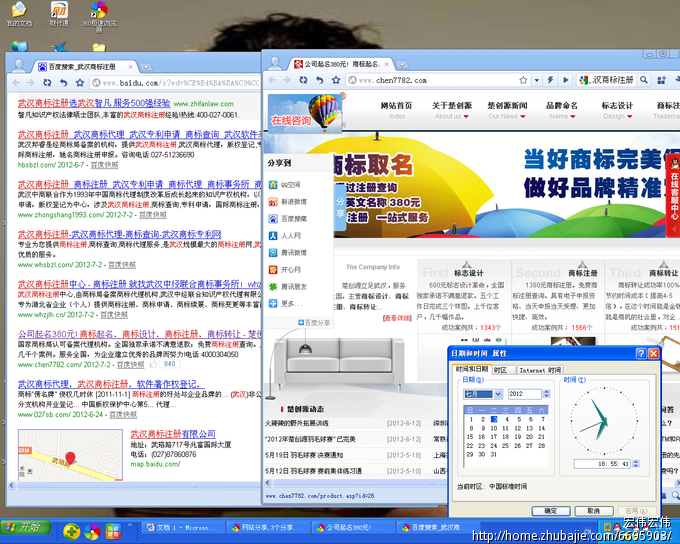Click the undo arrow in chen7782 browser toolbar
The width and height of the screenshot is (680, 544).
coord(320,80)
